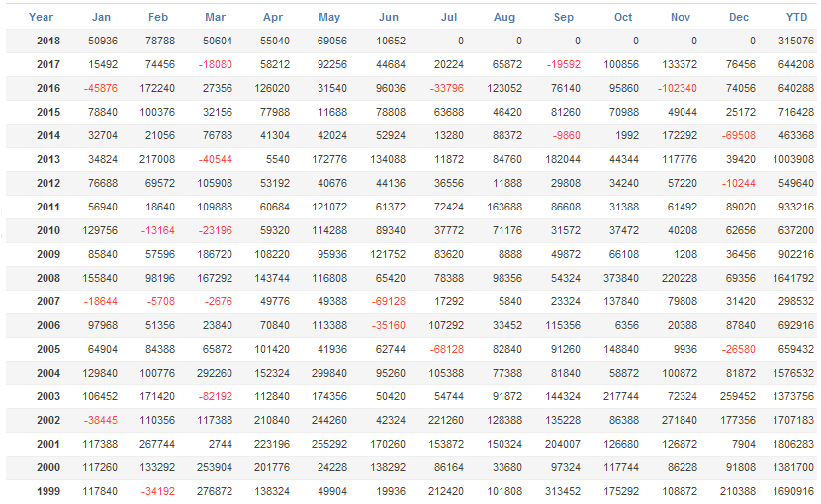The image size is (821, 504).
Task: Select the 2010 year row label
Action: coord(48,230)
